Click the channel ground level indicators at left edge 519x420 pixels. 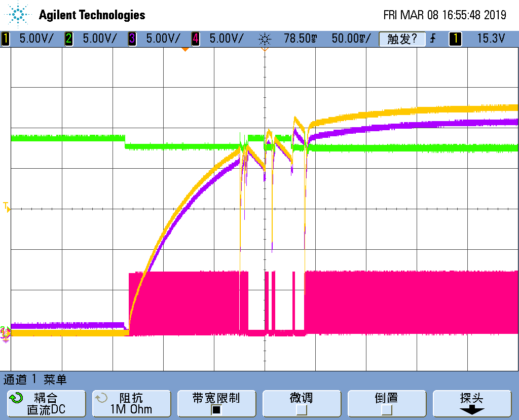point(5,333)
